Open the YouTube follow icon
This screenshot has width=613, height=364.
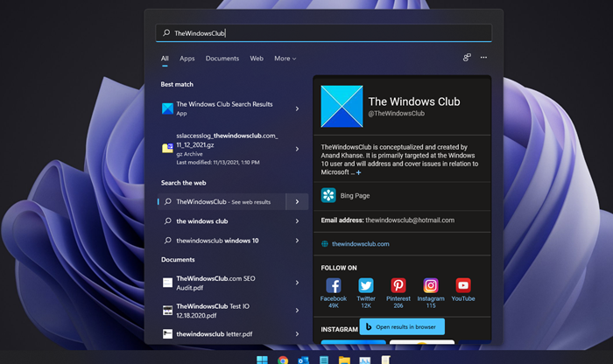(x=463, y=285)
